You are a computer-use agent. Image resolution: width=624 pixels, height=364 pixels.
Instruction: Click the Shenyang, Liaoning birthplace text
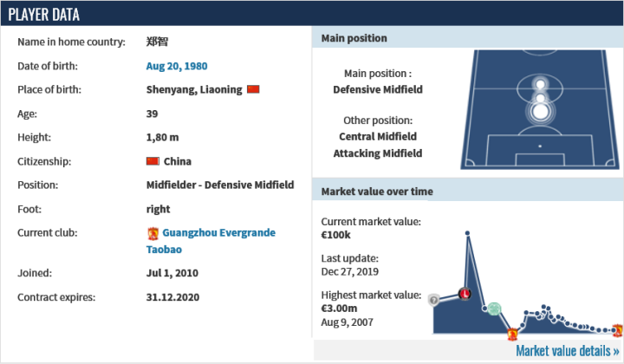[x=194, y=89]
